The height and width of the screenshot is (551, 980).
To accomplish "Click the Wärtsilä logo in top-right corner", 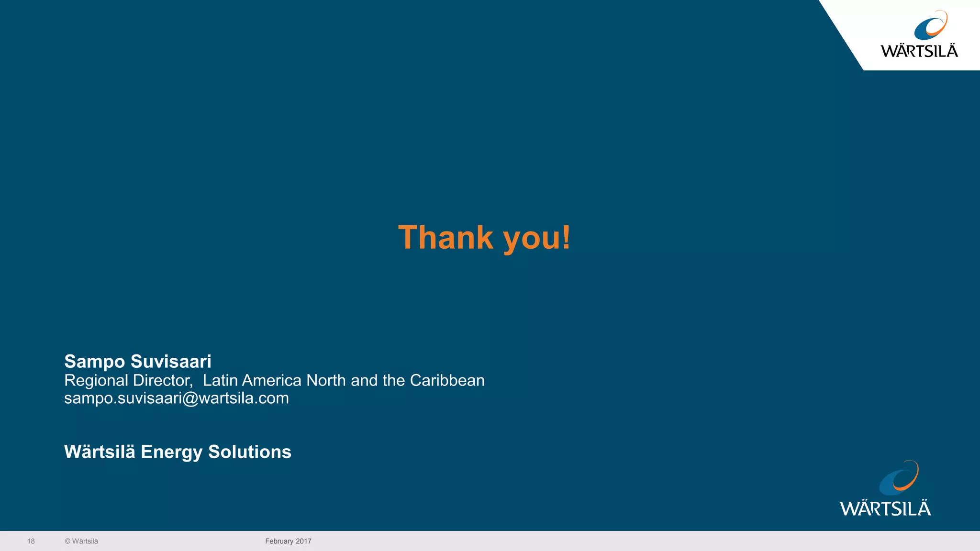I will [919, 34].
